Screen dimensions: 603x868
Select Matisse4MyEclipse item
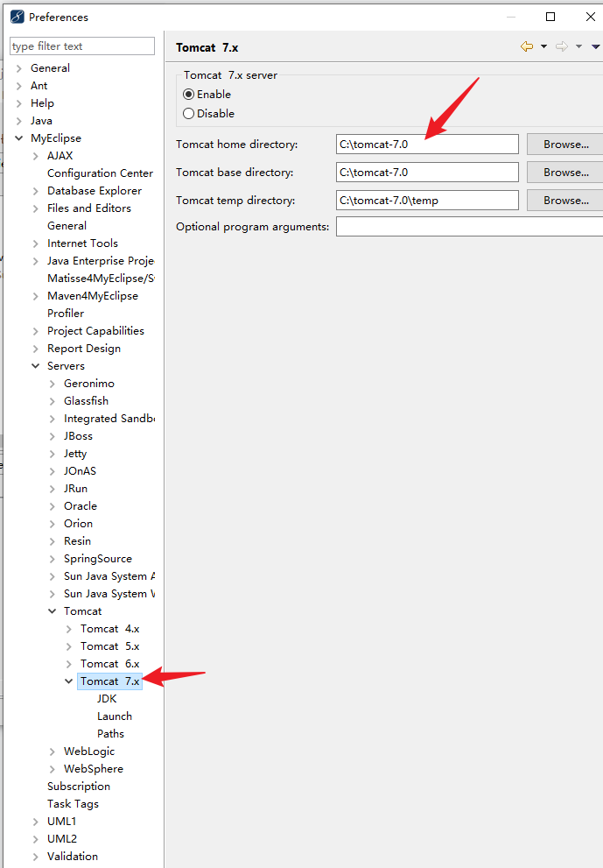click(101, 279)
